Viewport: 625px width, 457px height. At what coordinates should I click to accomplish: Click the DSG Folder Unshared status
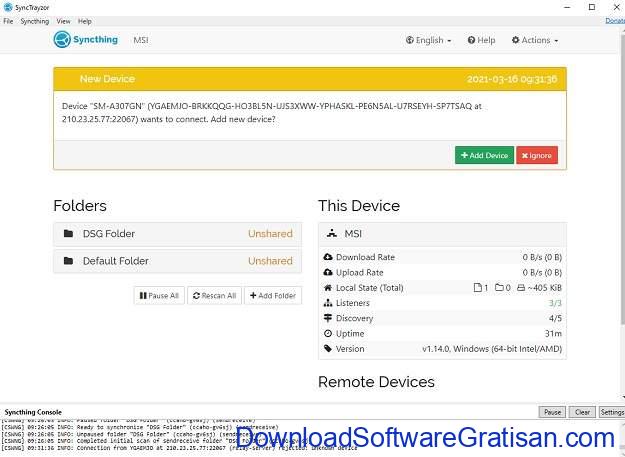pos(270,234)
